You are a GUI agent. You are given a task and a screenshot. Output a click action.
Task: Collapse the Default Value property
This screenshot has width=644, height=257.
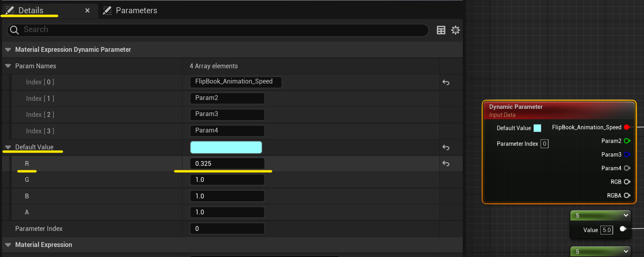pyautogui.click(x=8, y=147)
